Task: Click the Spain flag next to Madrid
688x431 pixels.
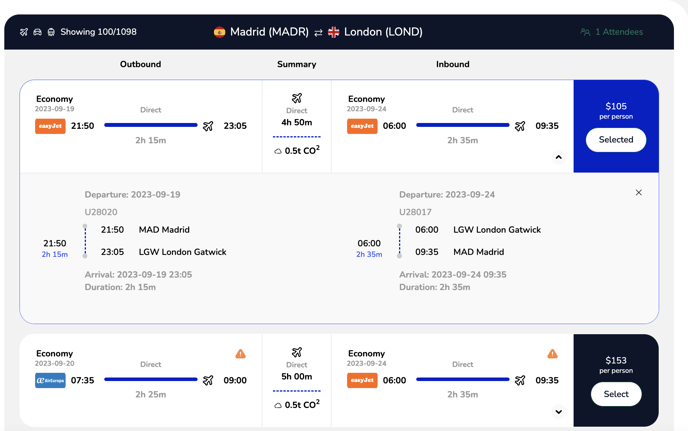Action: point(219,32)
